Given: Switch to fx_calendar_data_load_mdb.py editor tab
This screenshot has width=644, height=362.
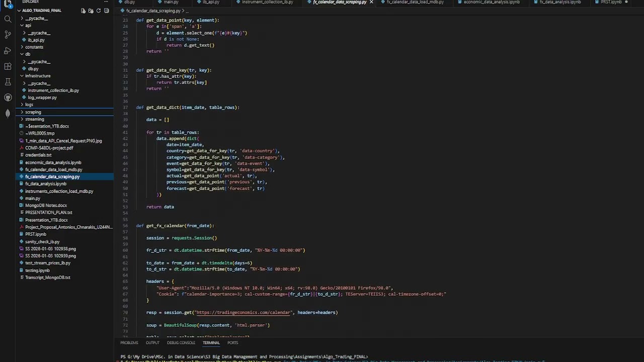Looking at the screenshot, I should pyautogui.click(x=415, y=2).
